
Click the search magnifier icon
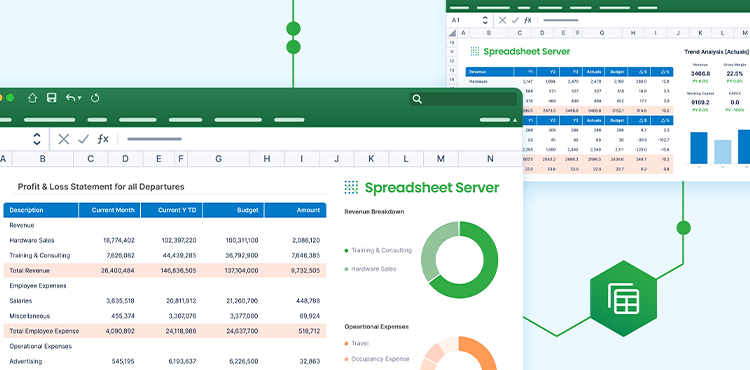[417, 99]
